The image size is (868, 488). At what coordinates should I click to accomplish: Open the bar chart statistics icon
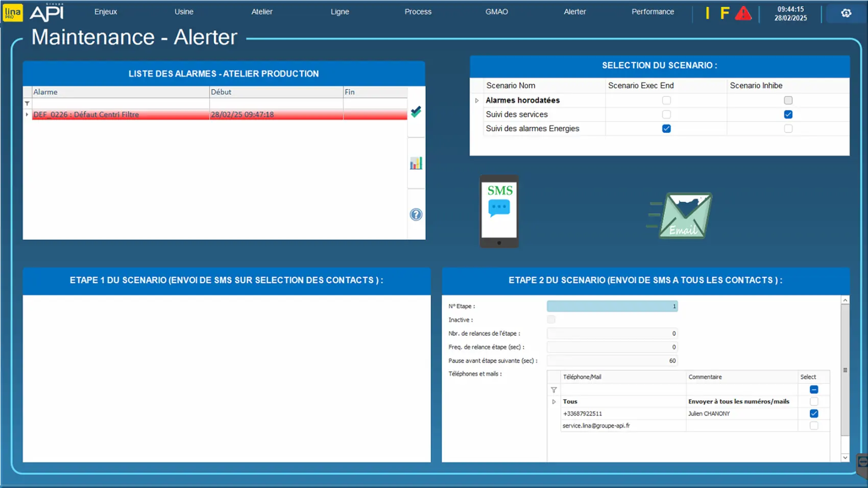(x=416, y=163)
